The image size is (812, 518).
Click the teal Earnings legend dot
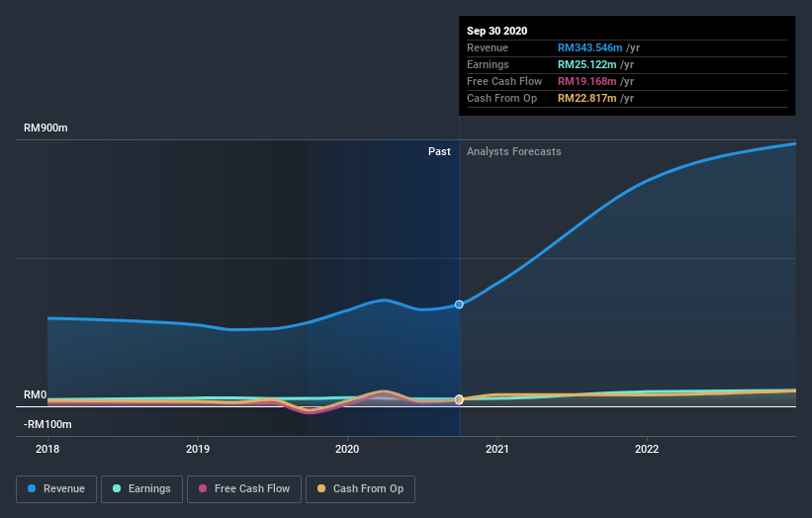pyautogui.click(x=117, y=488)
